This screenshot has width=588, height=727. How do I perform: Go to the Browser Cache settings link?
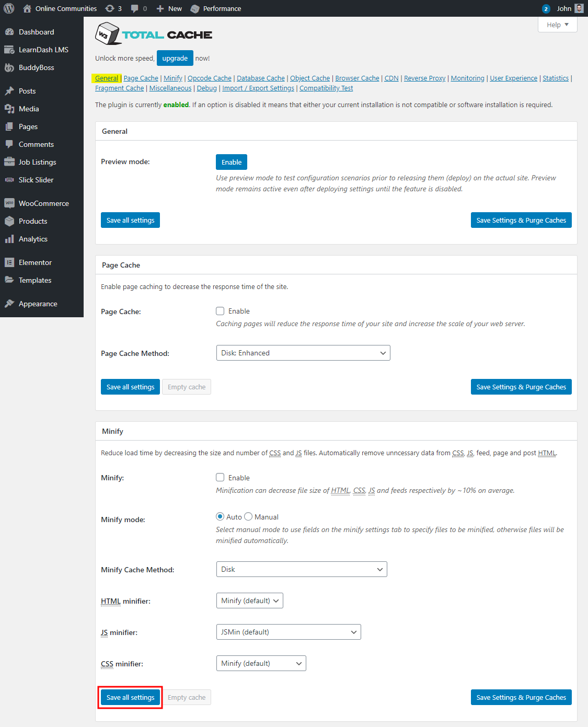tap(357, 78)
